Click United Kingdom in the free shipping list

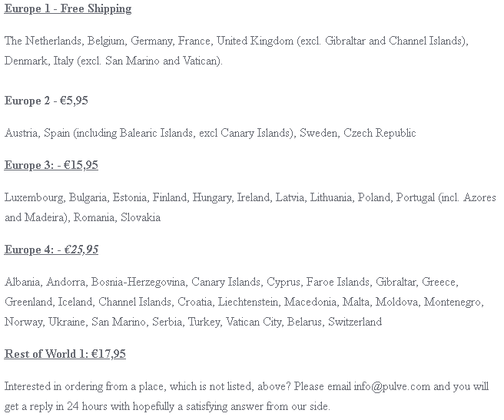pos(255,41)
